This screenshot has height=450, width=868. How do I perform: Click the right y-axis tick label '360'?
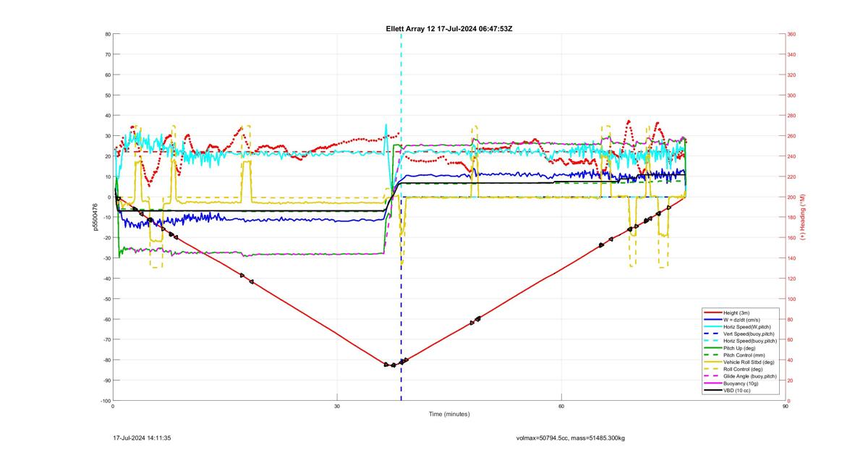[792, 34]
